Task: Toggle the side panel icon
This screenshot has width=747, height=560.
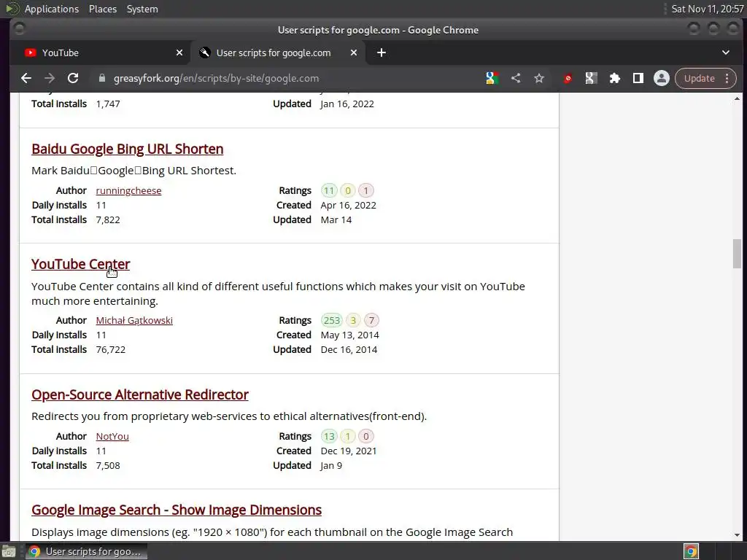Action: pyautogui.click(x=638, y=78)
